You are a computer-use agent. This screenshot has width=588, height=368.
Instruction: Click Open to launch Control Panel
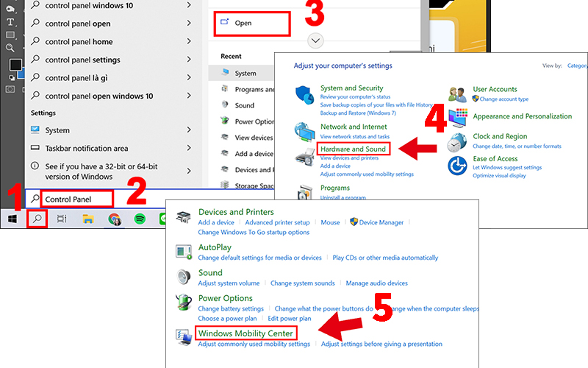(x=252, y=24)
